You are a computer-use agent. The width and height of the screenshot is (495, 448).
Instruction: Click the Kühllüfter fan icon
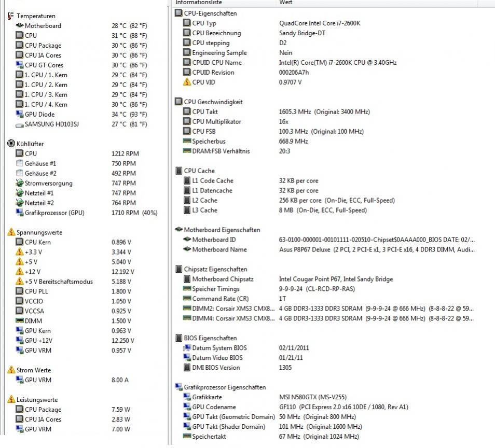[11, 144]
